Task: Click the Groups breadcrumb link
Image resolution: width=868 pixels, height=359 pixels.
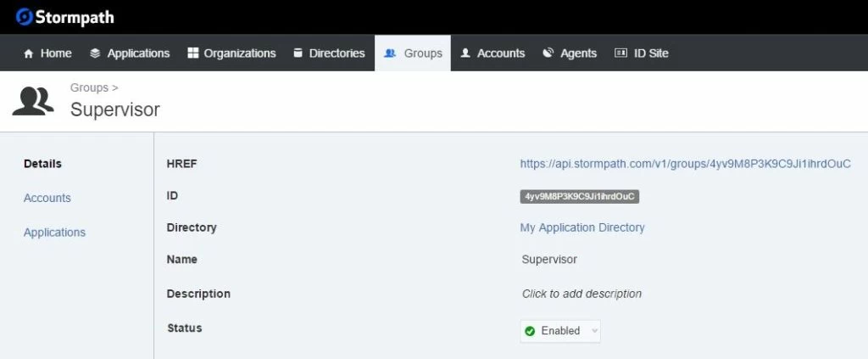Action: pyautogui.click(x=89, y=87)
